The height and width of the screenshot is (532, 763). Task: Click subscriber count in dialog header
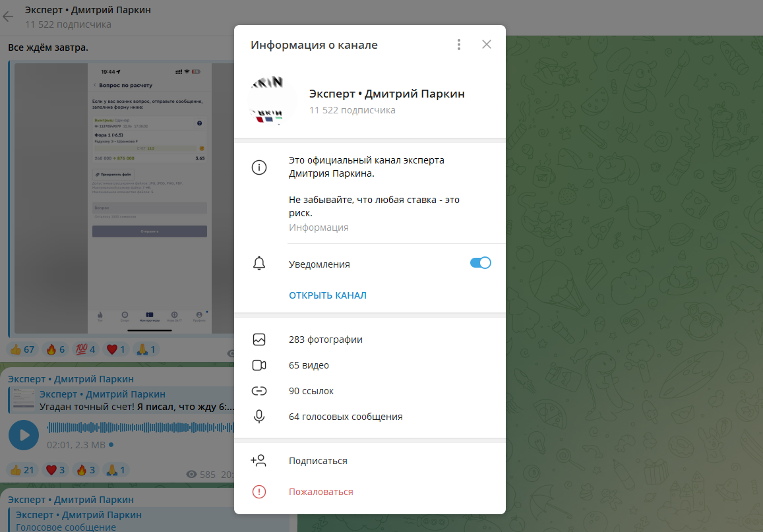point(352,110)
